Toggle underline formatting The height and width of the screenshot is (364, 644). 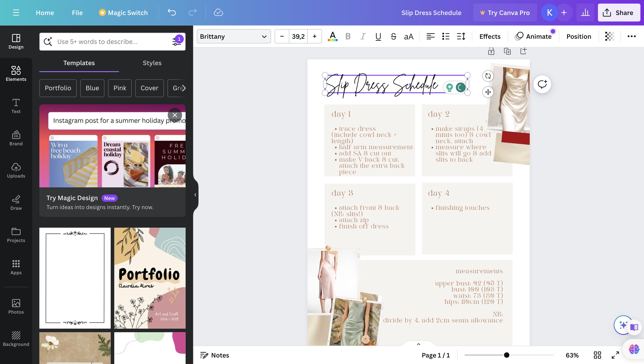[378, 36]
